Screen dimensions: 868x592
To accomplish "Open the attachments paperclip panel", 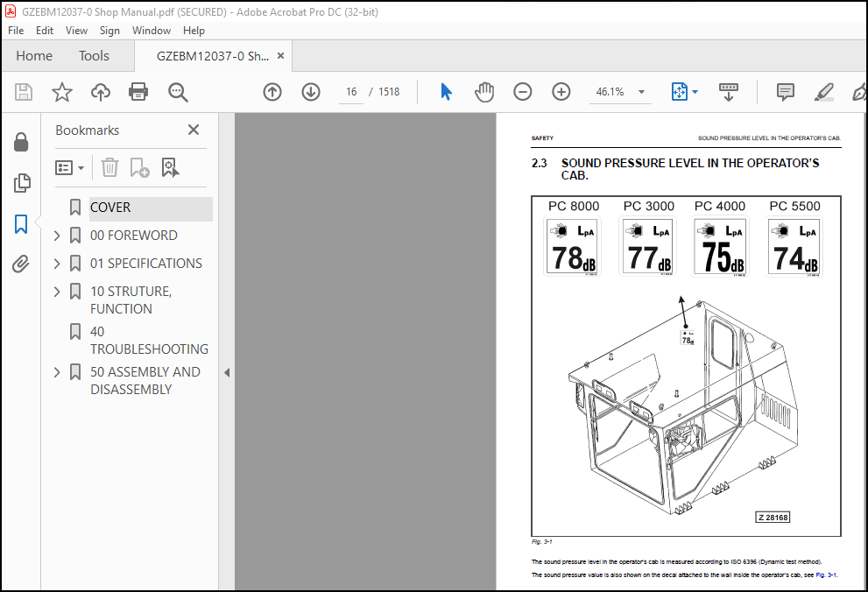I will [x=21, y=264].
